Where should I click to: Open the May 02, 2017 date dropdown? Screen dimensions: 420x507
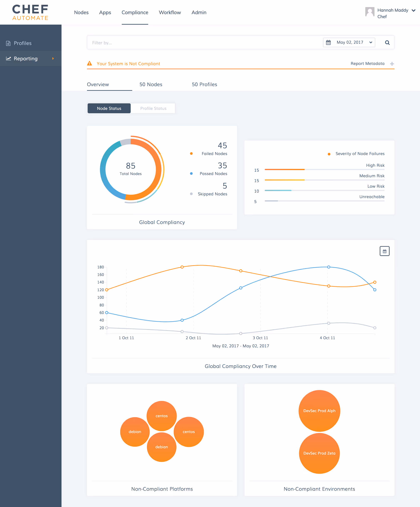click(x=349, y=43)
